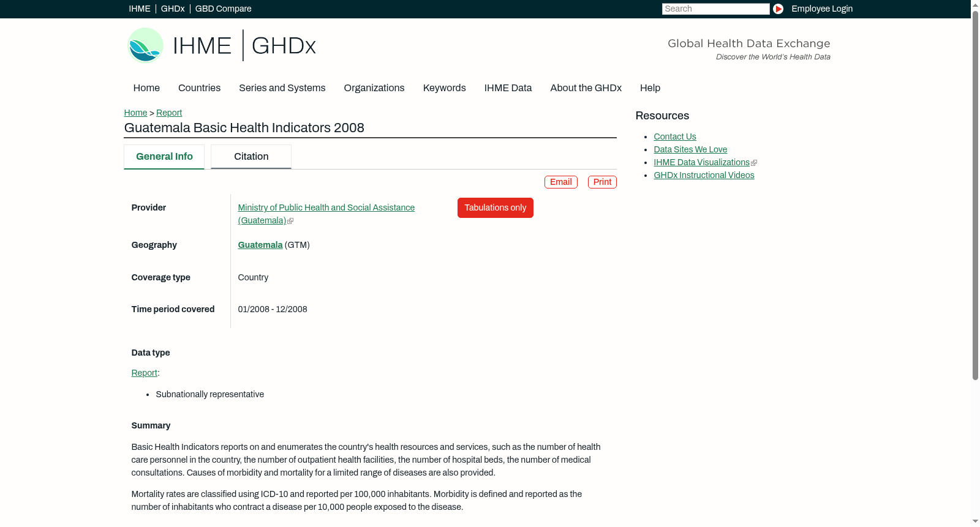Screen dimensions: 980x527
Task: Switch to the Citation tab
Action: click(251, 157)
